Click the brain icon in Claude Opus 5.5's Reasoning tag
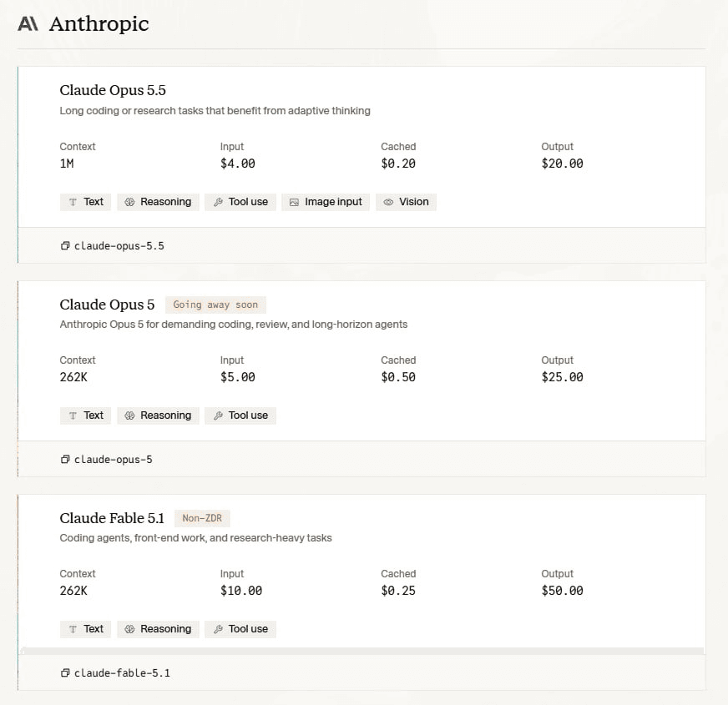Image resolution: width=728 pixels, height=705 pixels. (x=129, y=202)
